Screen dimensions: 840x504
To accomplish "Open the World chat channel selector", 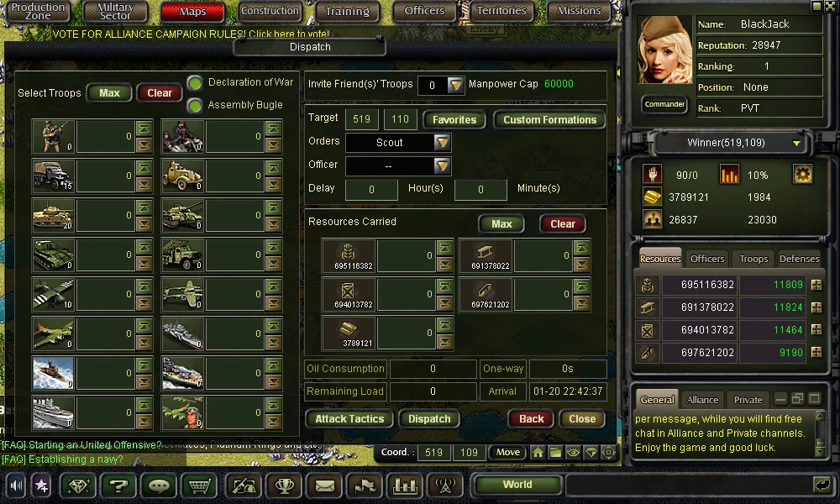I will [517, 485].
